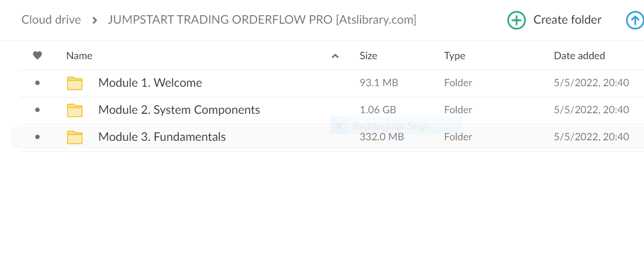Click the sort arrow in Name column
The height and width of the screenshot is (258, 644).
click(335, 56)
